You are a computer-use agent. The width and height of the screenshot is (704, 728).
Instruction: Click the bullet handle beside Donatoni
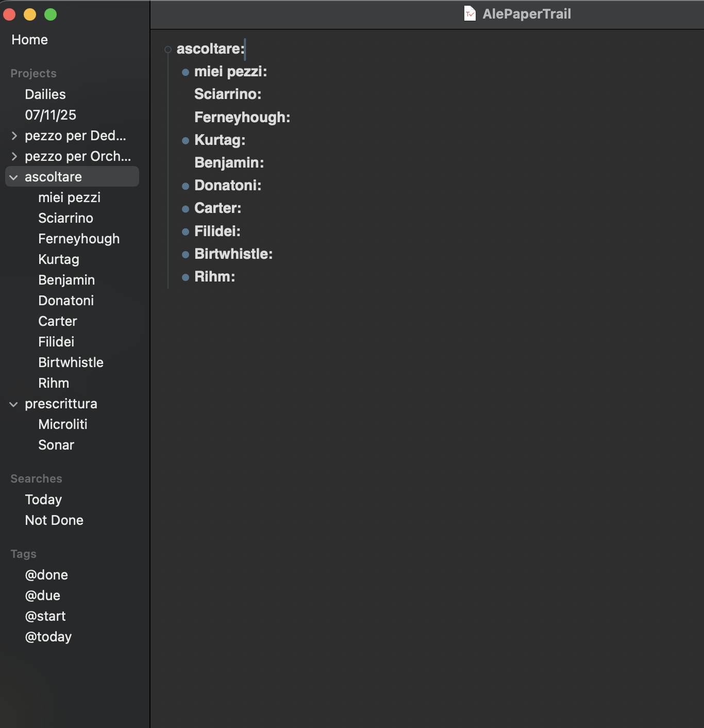[186, 186]
